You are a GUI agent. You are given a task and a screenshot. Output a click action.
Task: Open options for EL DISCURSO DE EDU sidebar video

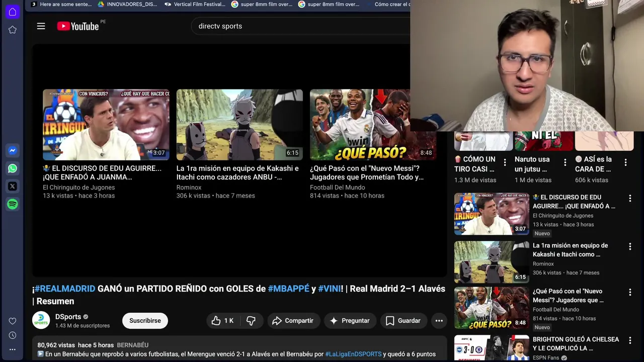[x=629, y=199]
